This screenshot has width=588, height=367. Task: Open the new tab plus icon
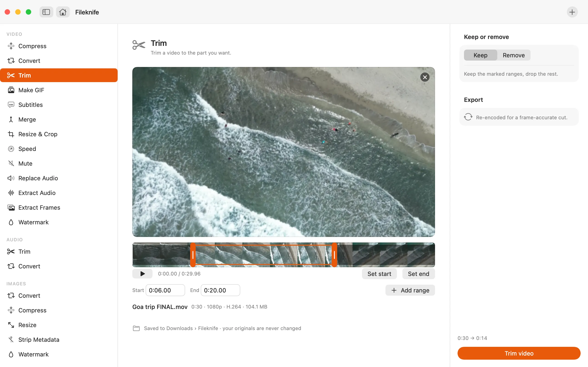572,12
